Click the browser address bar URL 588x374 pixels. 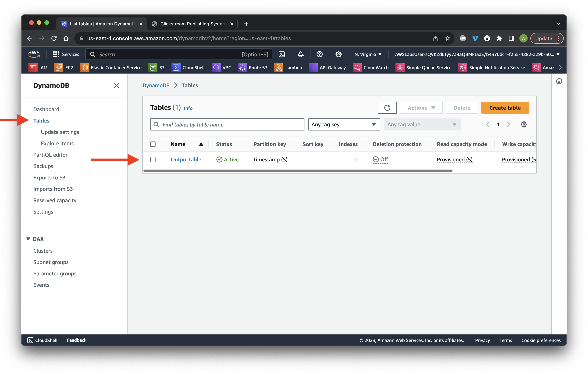point(189,38)
